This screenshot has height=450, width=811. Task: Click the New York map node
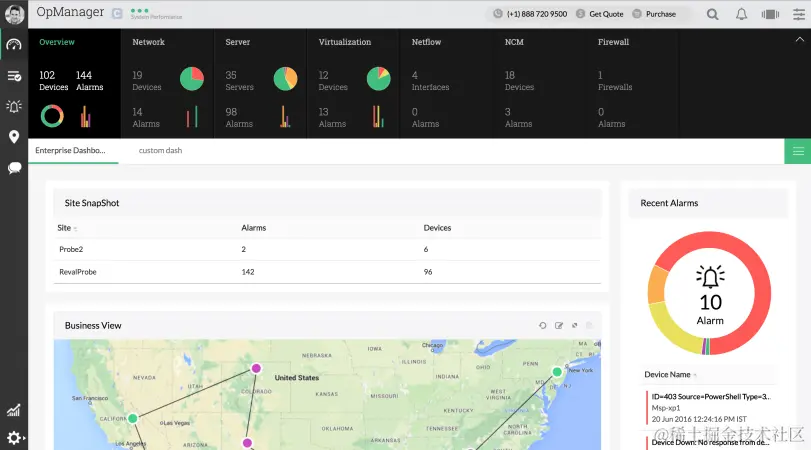pos(557,371)
